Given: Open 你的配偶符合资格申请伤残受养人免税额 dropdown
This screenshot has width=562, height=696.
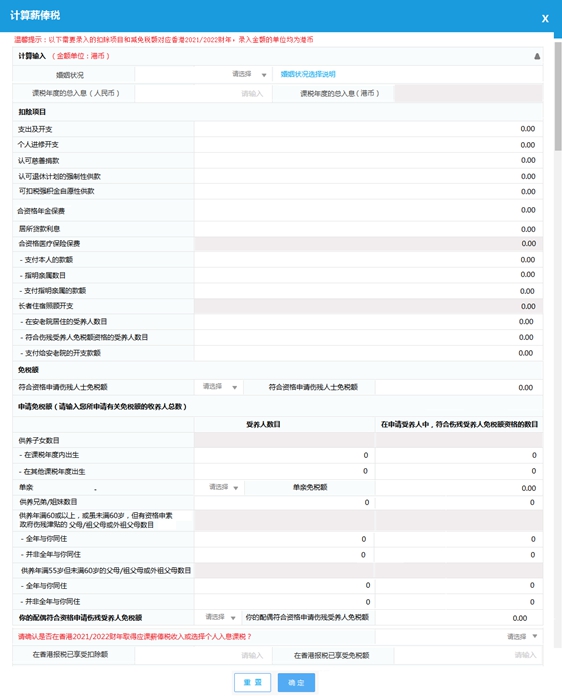Looking at the screenshot, I should [219, 617].
